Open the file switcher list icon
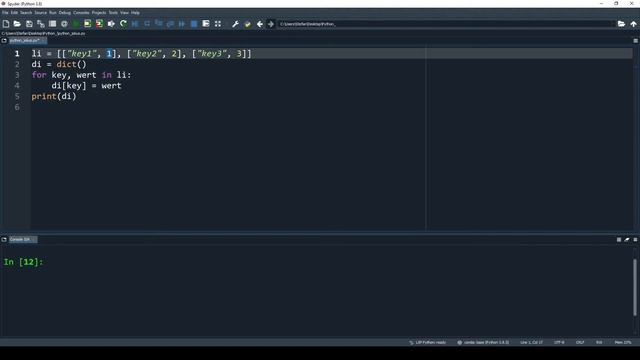 [52, 24]
